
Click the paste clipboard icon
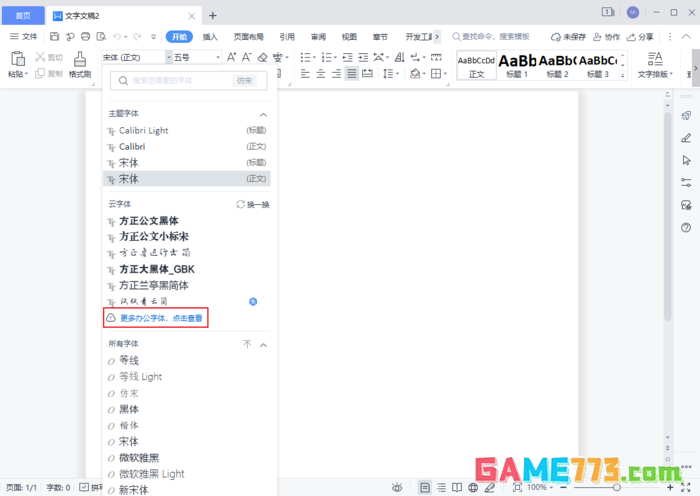[x=18, y=59]
